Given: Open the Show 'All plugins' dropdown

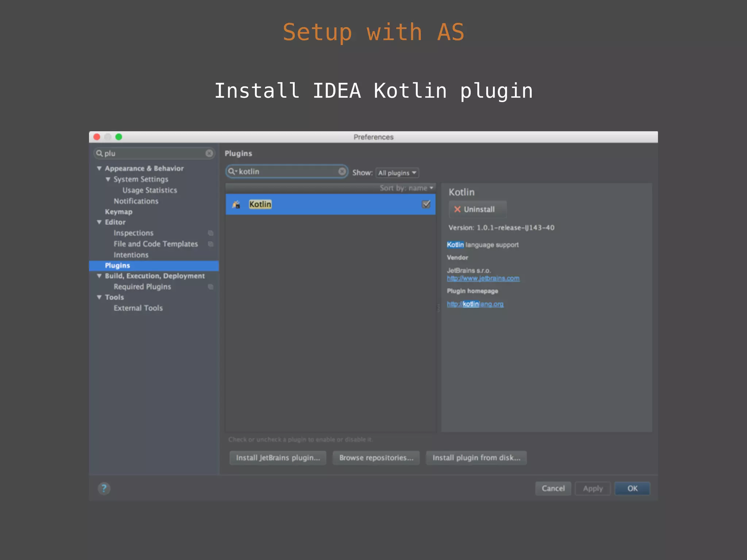Looking at the screenshot, I should (397, 173).
